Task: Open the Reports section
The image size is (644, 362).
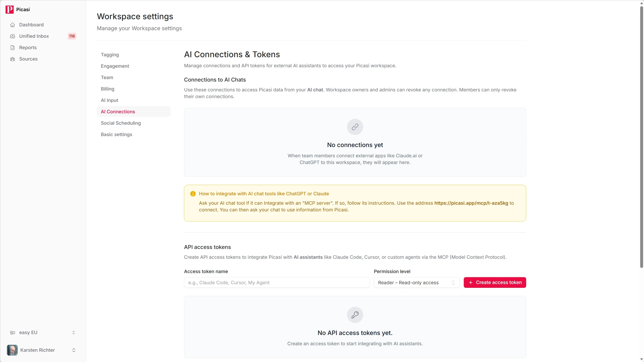Action: pyautogui.click(x=43, y=47)
